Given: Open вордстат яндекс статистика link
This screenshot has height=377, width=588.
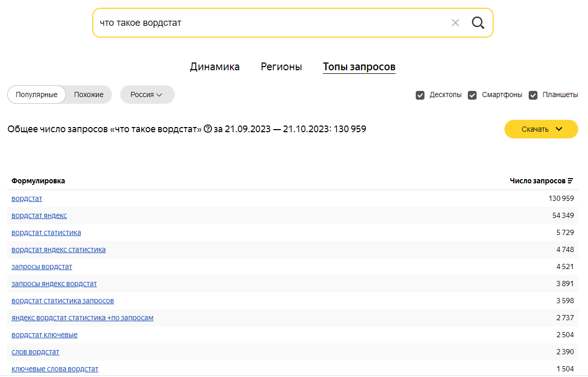Looking at the screenshot, I should [58, 250].
